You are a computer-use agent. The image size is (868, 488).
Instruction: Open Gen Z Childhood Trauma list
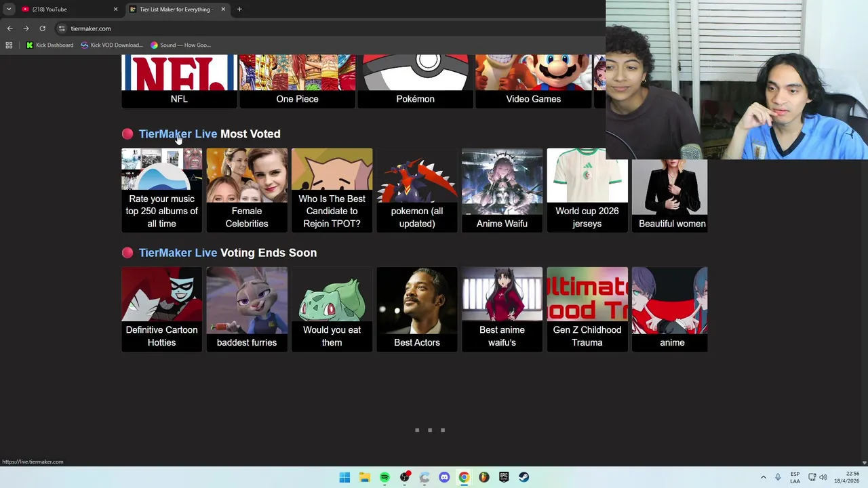tap(587, 309)
